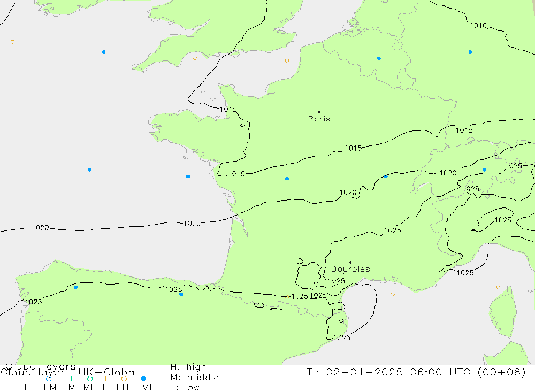Click the 'L: low' legend text

click(185, 388)
